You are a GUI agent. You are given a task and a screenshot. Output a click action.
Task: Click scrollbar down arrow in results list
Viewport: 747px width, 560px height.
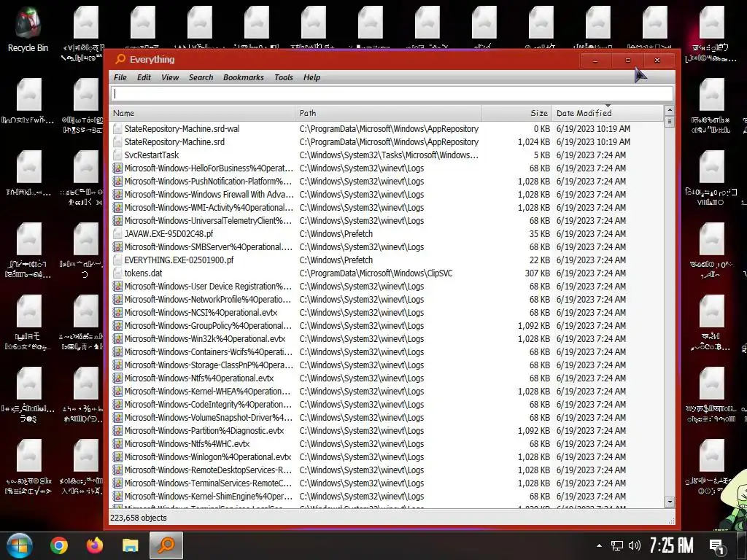[670, 502]
